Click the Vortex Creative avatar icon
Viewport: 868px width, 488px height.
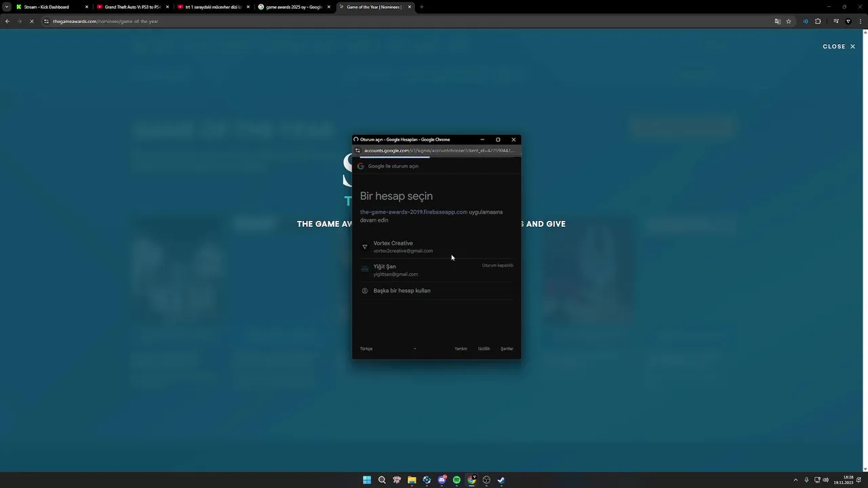[x=365, y=247]
